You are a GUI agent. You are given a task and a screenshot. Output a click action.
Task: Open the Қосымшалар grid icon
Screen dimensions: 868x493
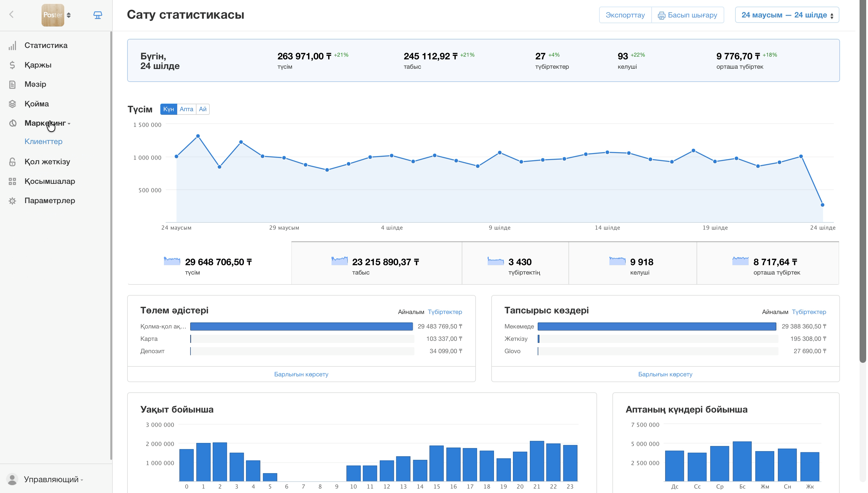point(12,181)
